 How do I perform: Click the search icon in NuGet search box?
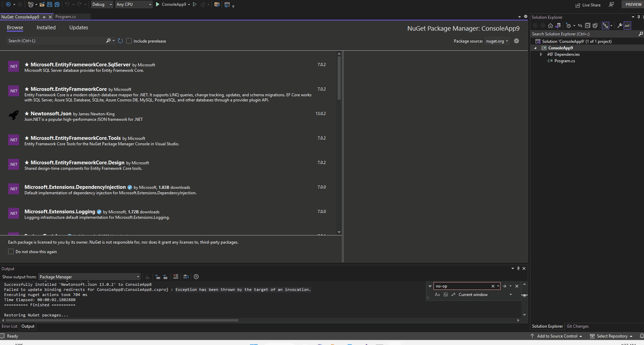(x=108, y=40)
